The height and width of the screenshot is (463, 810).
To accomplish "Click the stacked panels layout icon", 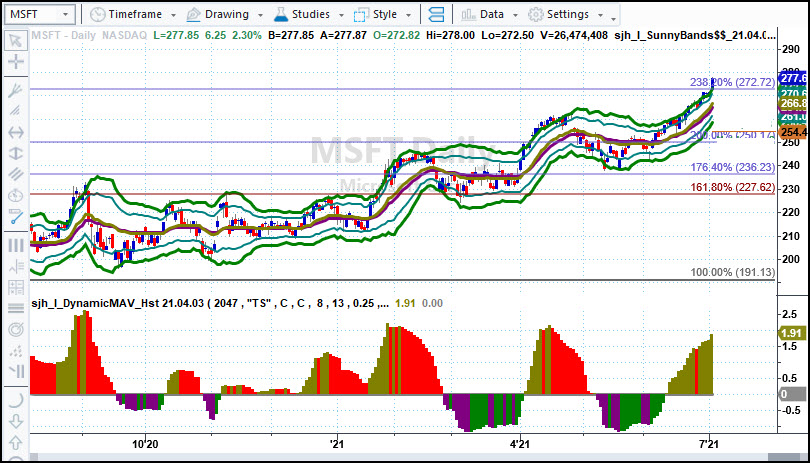I will 437,14.
